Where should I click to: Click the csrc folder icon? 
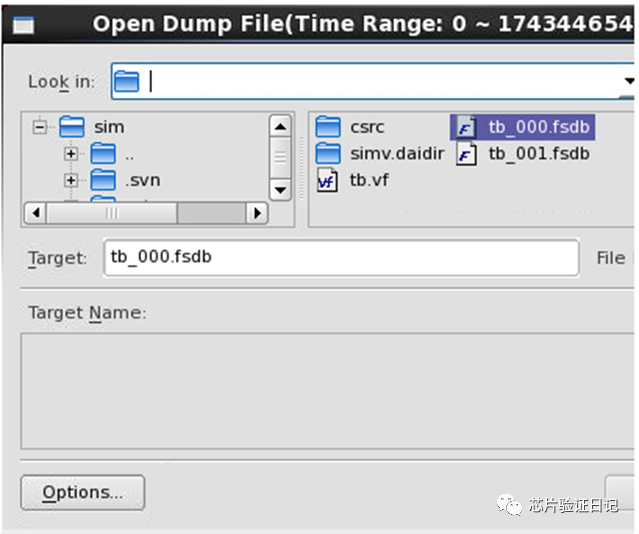328,127
